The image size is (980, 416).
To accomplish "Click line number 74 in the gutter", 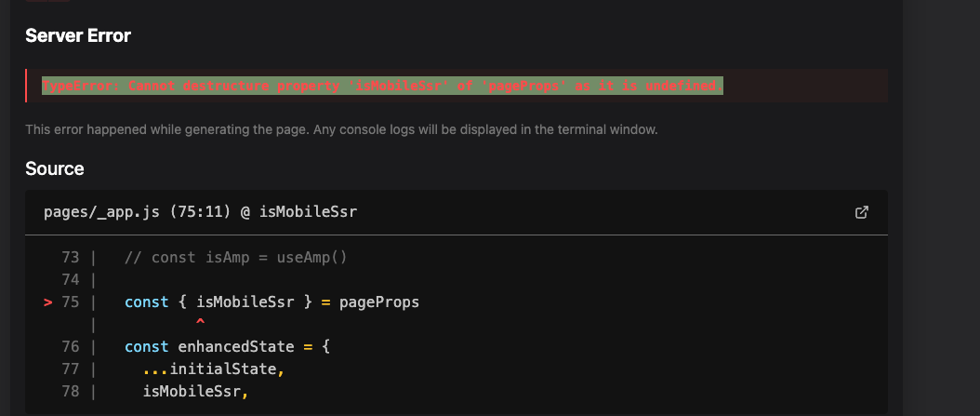I will click(71, 280).
